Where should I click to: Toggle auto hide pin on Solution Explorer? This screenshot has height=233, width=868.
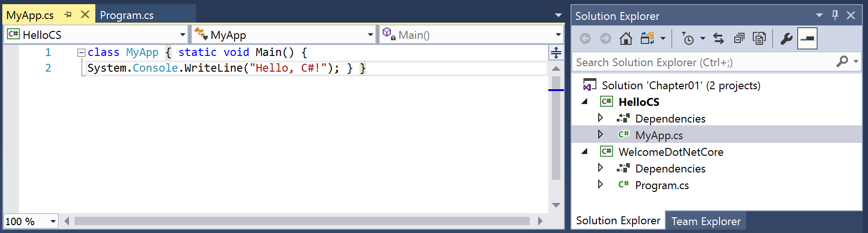pos(835,15)
